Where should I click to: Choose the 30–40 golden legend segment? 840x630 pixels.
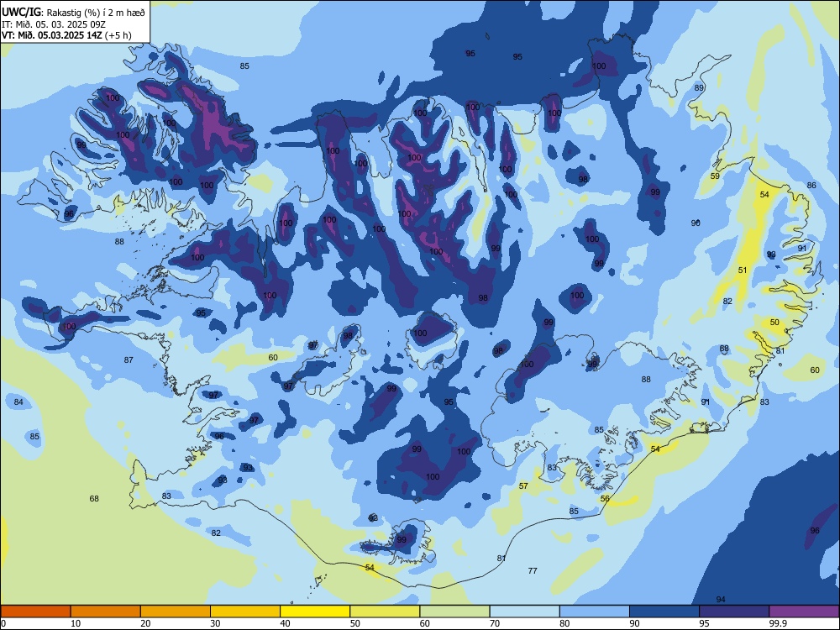tap(245, 612)
